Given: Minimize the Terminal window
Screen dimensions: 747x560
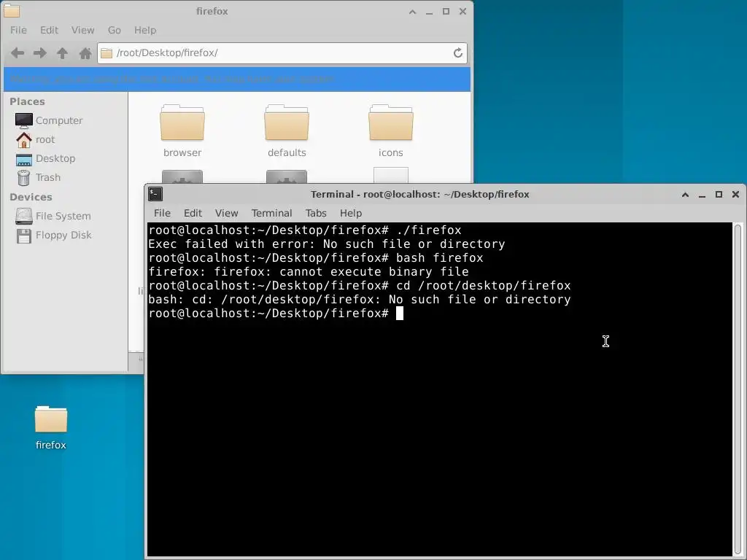Looking at the screenshot, I should pyautogui.click(x=702, y=194).
